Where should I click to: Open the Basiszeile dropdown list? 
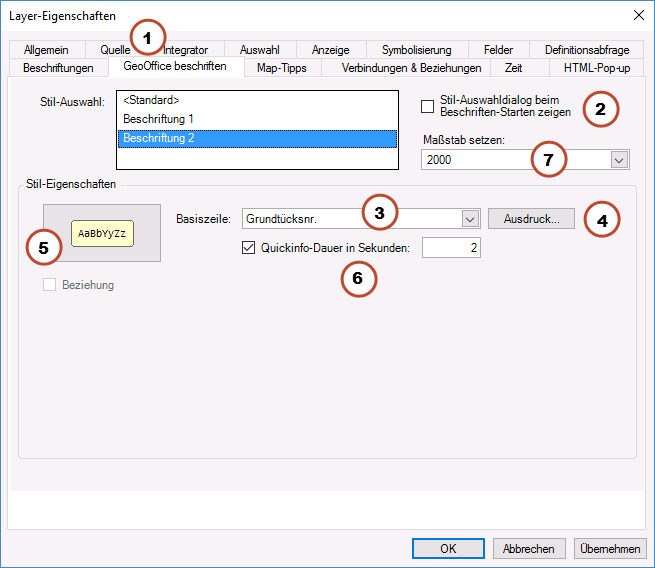pos(470,219)
